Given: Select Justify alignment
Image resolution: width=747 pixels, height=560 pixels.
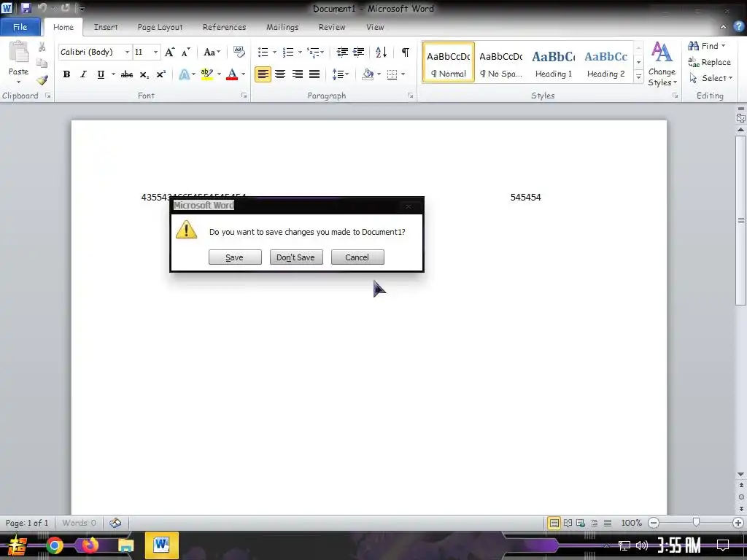Looking at the screenshot, I should [x=314, y=74].
